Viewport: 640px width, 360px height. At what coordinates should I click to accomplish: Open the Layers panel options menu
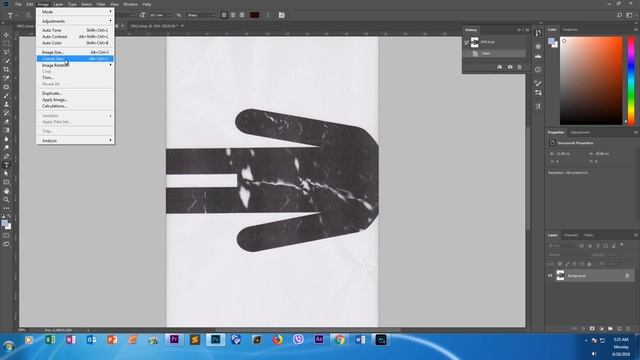coord(636,235)
